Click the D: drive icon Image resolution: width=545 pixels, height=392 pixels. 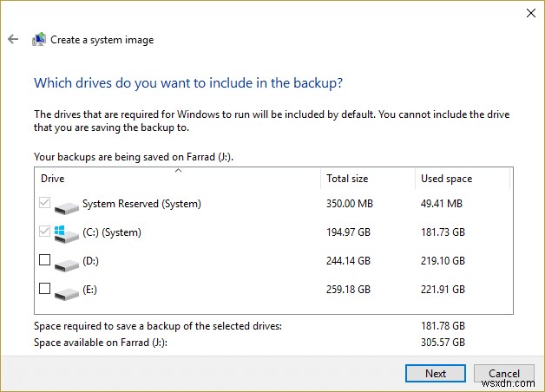(x=66, y=261)
